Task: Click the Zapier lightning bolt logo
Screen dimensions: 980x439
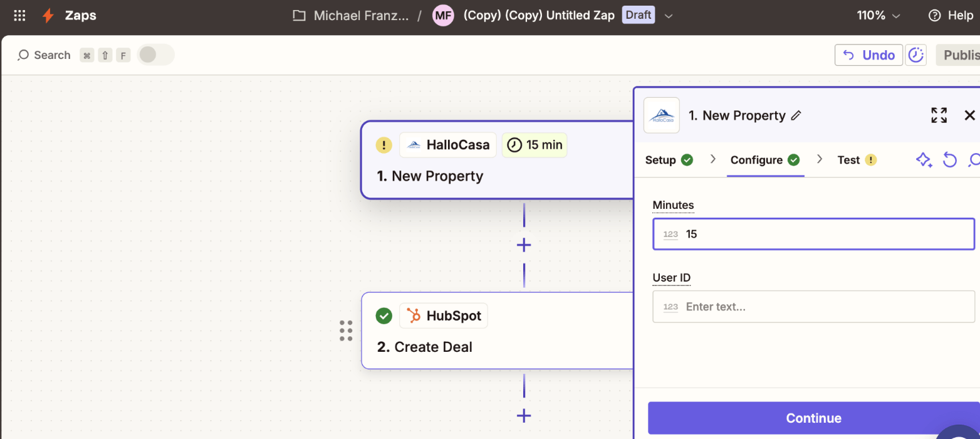Action: 48,16
